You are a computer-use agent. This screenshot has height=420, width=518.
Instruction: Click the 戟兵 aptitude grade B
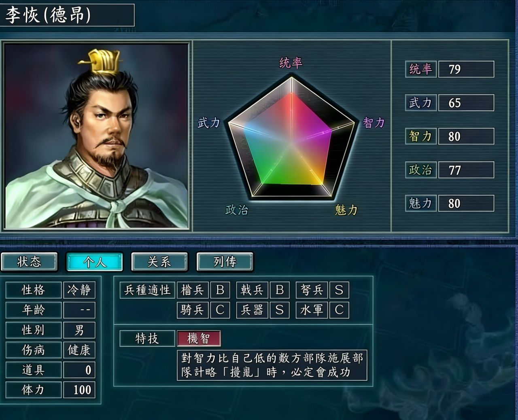click(x=279, y=290)
